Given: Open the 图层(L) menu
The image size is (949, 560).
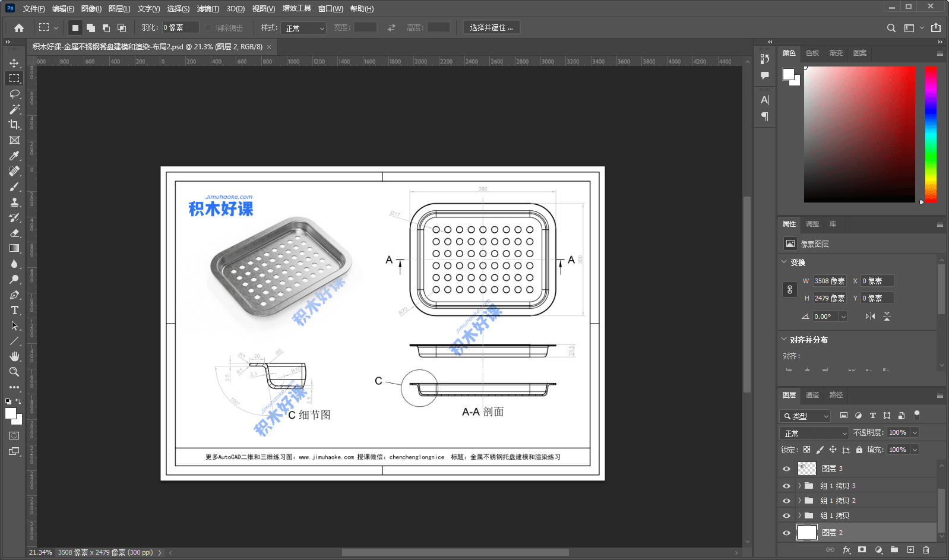Looking at the screenshot, I should [119, 9].
